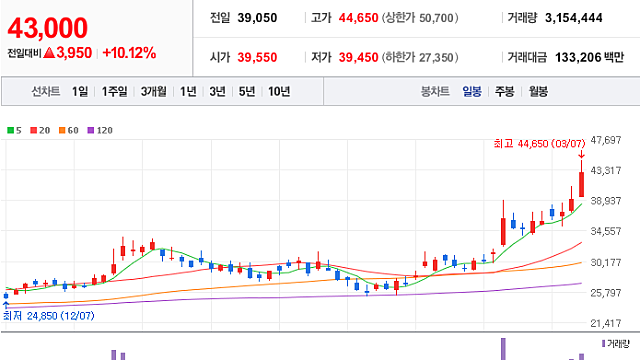Click the change amount 3,950

(74, 53)
